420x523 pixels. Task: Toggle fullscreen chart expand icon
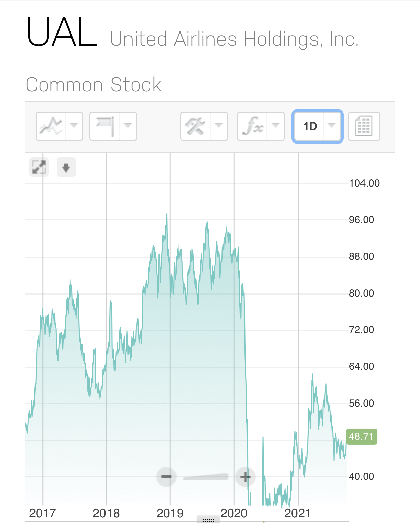(39, 167)
